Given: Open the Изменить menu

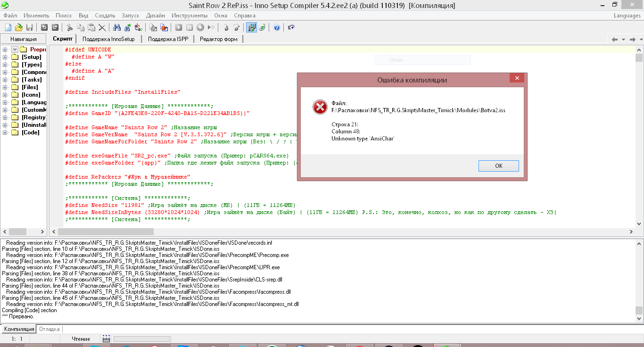Looking at the screenshot, I should tap(36, 16).
